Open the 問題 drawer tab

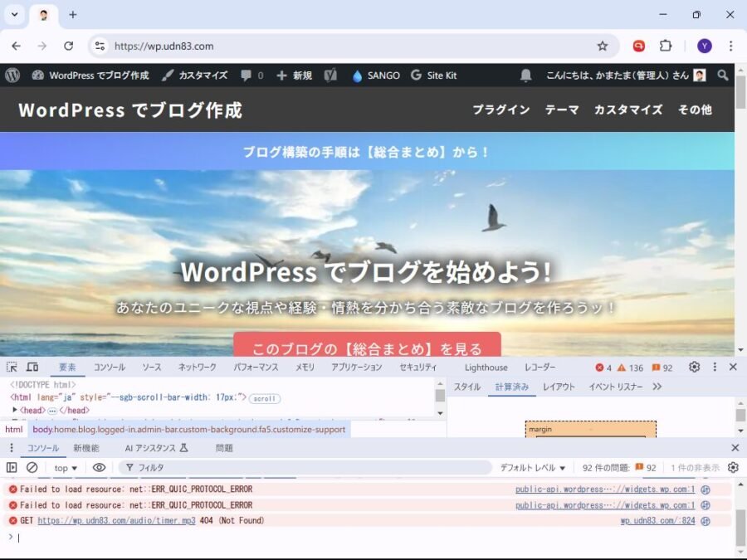tap(224, 448)
